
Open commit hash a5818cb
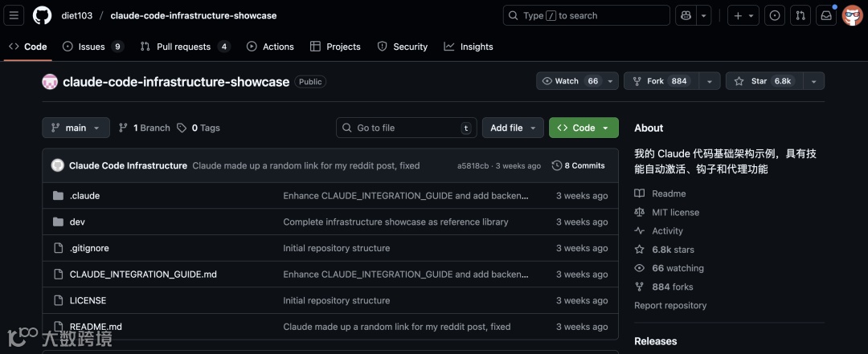pyautogui.click(x=473, y=165)
